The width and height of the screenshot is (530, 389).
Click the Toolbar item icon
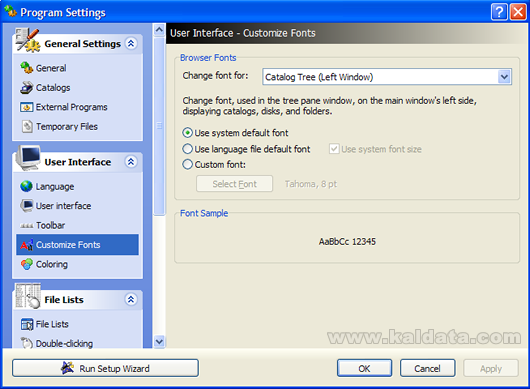click(26, 225)
